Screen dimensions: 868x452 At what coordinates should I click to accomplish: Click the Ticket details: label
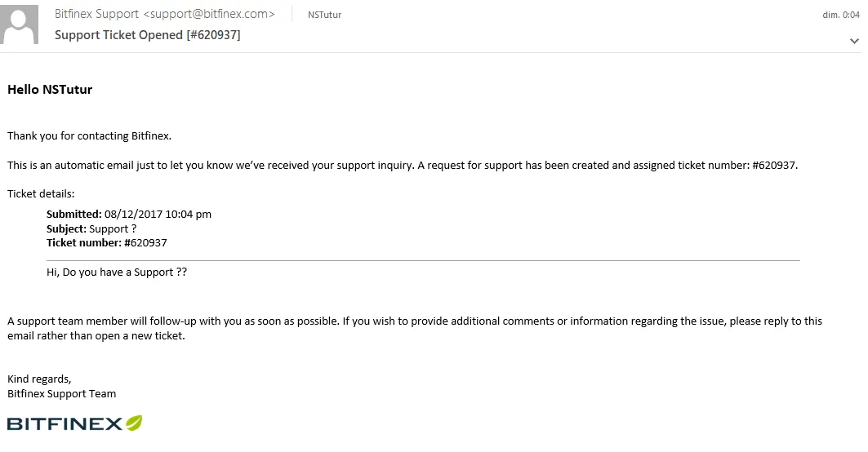[41, 193]
